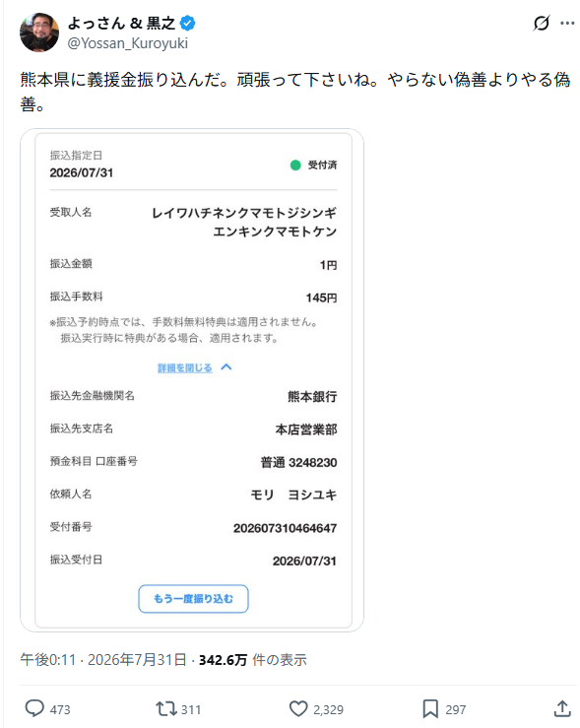Open the @Yossan_Kuroyuki handle

128,43
